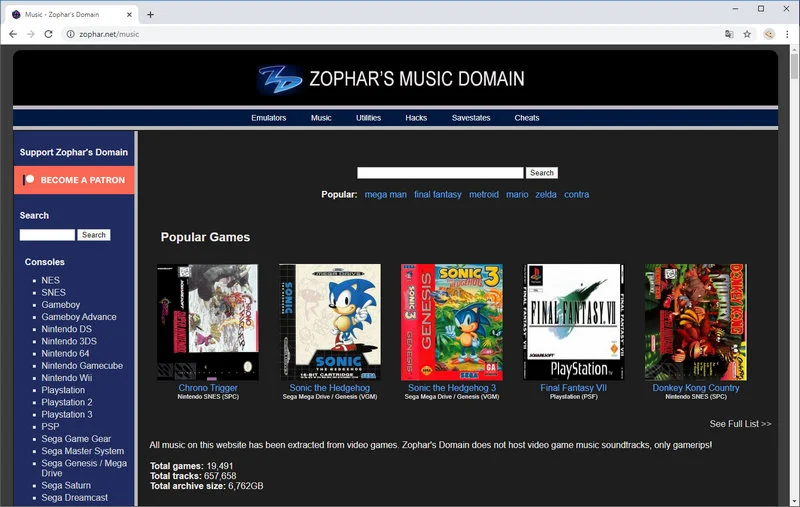Select NES in the Consoles list
This screenshot has width=800, height=507.
pyautogui.click(x=51, y=280)
